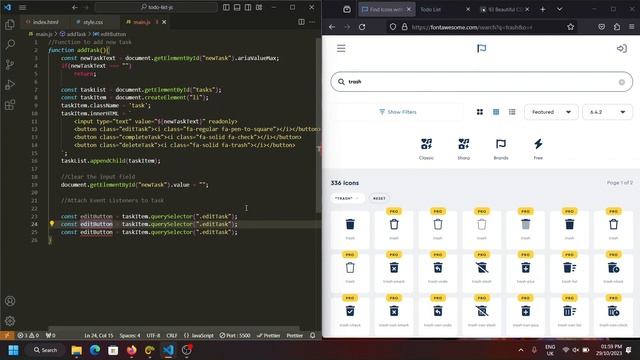Image resolution: width=640 pixels, height=360 pixels.
Task: Filter by Sharp icon style
Action: [x=464, y=149]
